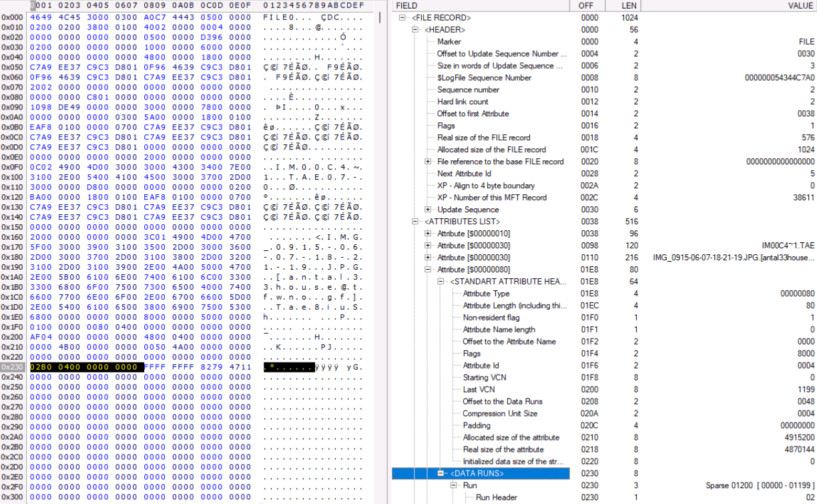Collapse the ATTRIBUTES LIST section
The image size is (817, 504).
point(416,222)
